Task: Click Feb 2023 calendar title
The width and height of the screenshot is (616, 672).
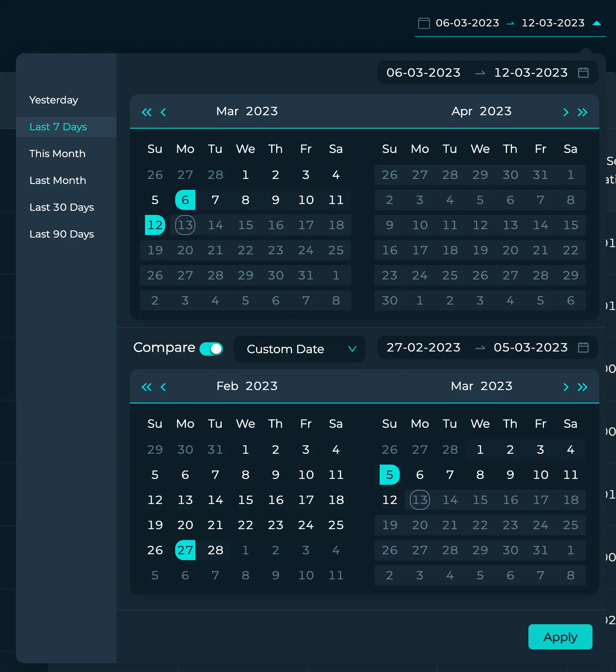Action: coord(247,386)
